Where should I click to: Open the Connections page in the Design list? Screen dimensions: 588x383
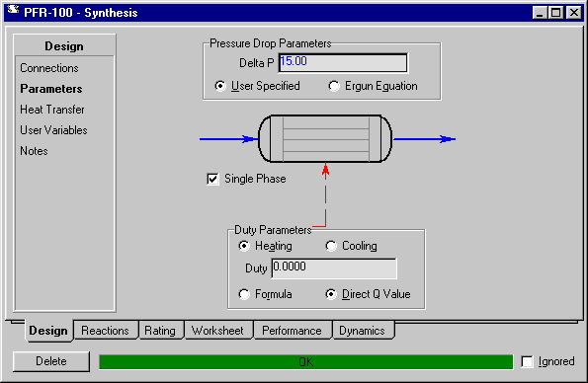[x=49, y=68]
